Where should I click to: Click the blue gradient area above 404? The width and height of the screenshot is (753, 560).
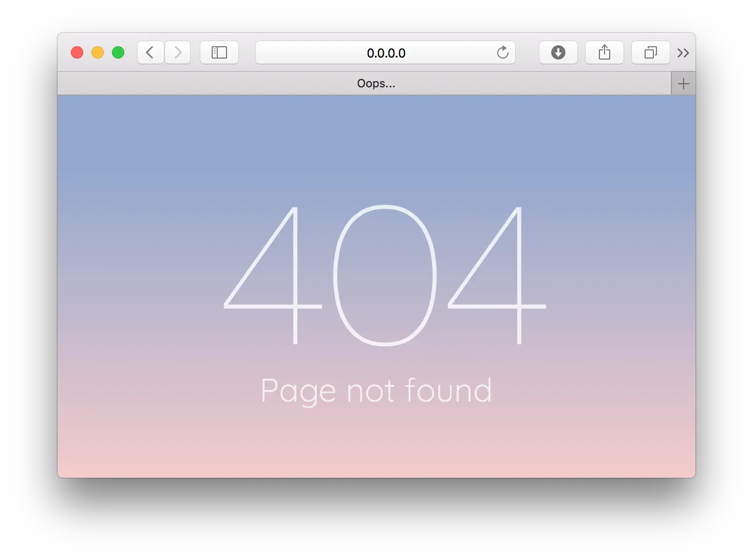point(376,149)
